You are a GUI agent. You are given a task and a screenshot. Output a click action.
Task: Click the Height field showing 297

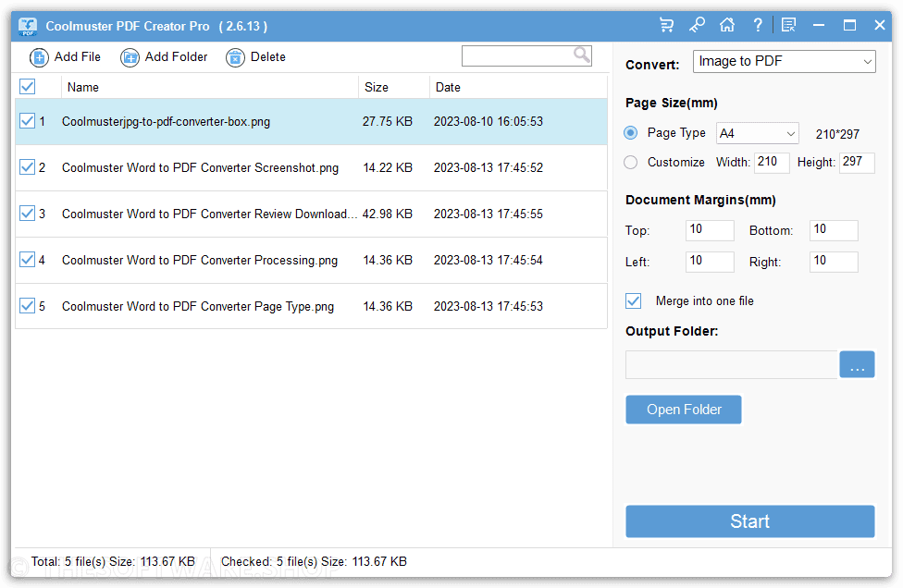pos(857,162)
